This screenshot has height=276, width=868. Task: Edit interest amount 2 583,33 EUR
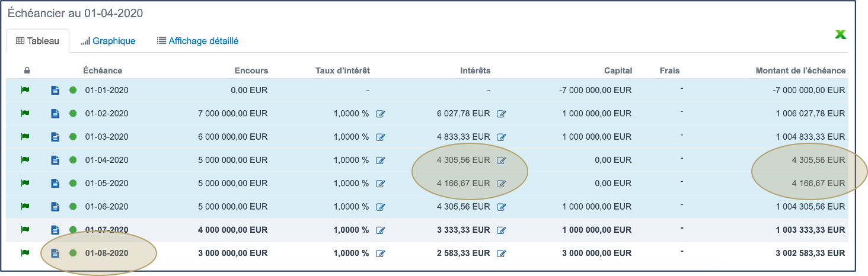tap(502, 253)
